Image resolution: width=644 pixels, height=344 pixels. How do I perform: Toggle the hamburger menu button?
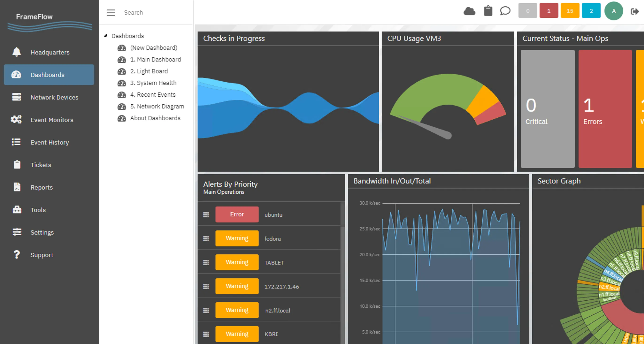pyautogui.click(x=111, y=12)
